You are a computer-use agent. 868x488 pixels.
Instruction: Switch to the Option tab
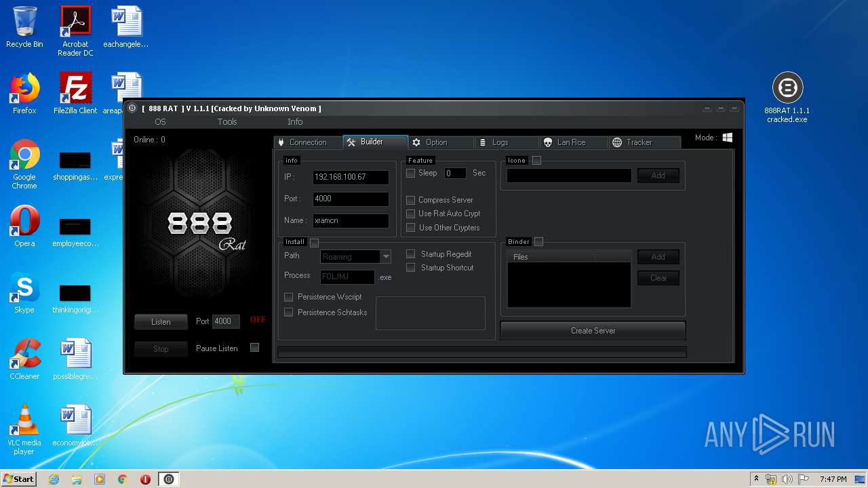coord(441,142)
